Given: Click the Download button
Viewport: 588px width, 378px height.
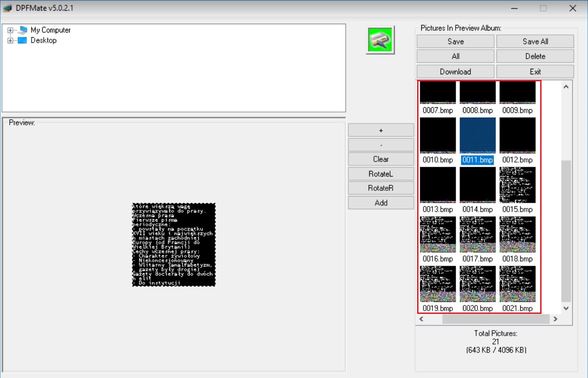Looking at the screenshot, I should pyautogui.click(x=455, y=72).
